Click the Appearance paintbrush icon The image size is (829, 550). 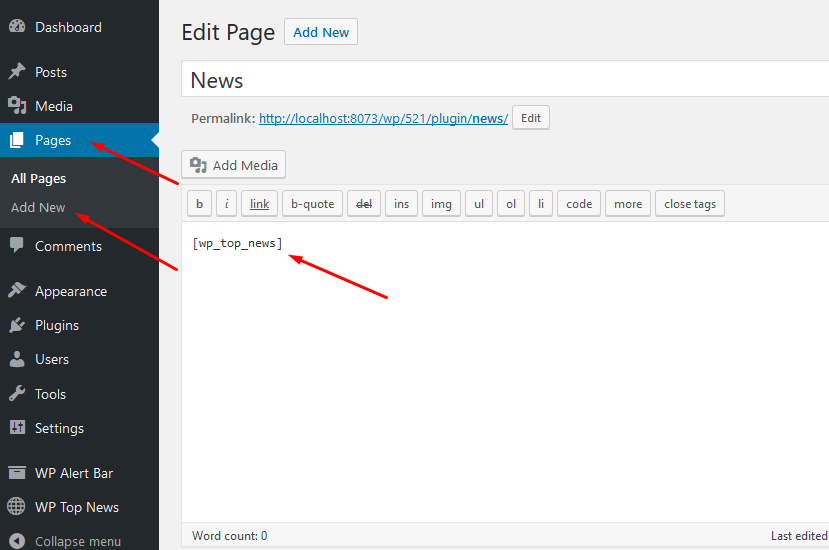click(x=17, y=290)
